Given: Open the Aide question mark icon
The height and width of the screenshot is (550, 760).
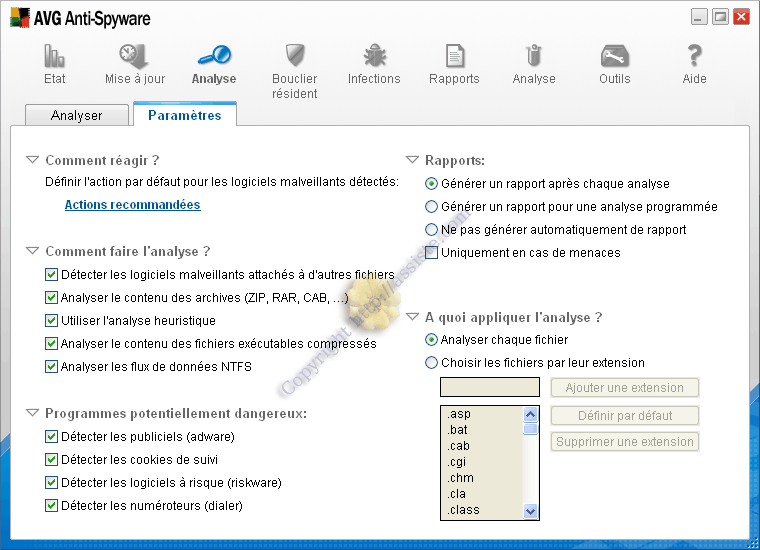Looking at the screenshot, I should [x=695, y=55].
